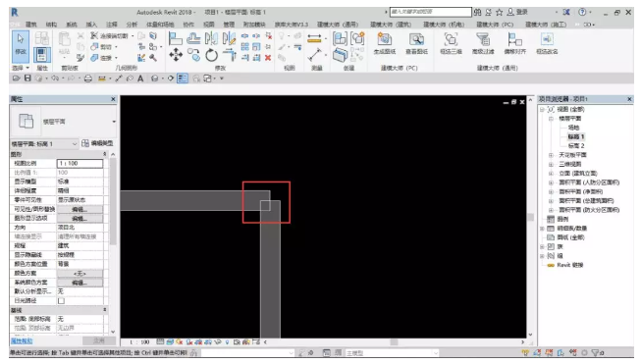
Task: Click the canvas horizontal scrollbar thumb
Action: [x=394, y=342]
